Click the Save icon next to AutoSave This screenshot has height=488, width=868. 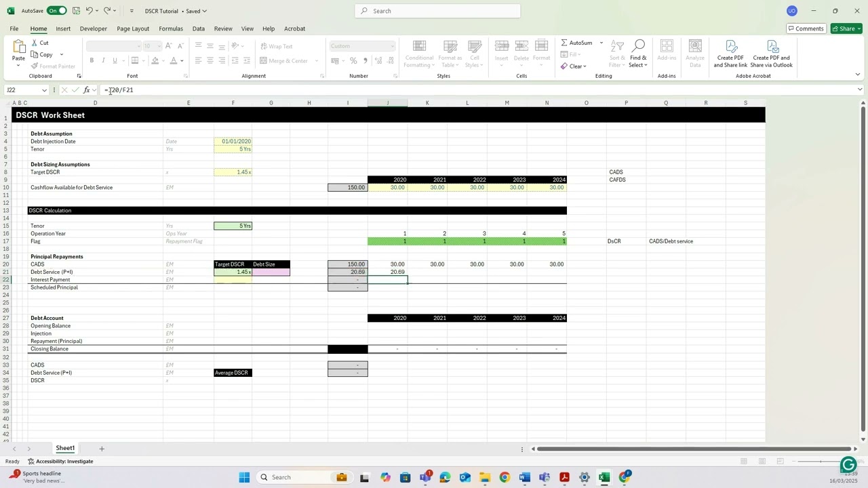pos(76,11)
